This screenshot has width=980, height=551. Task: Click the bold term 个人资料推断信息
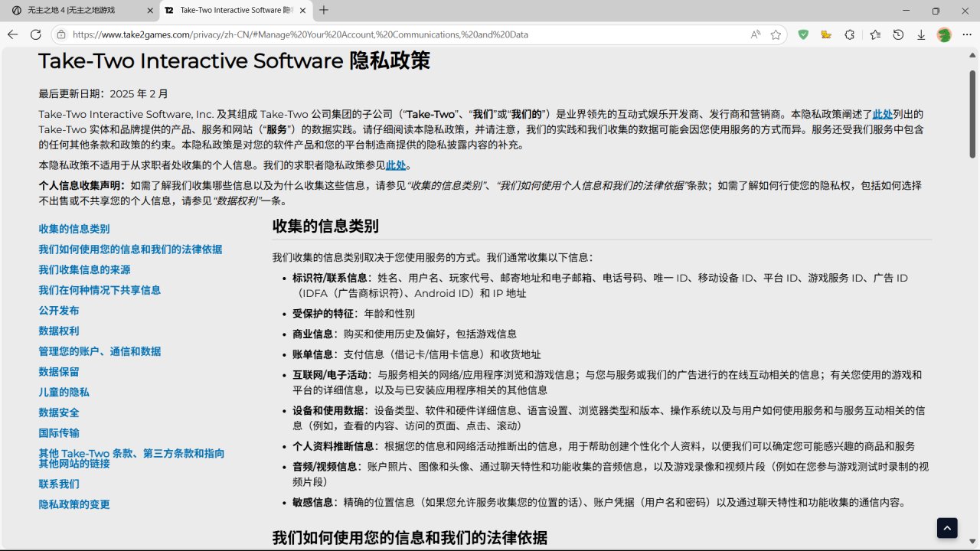(333, 446)
